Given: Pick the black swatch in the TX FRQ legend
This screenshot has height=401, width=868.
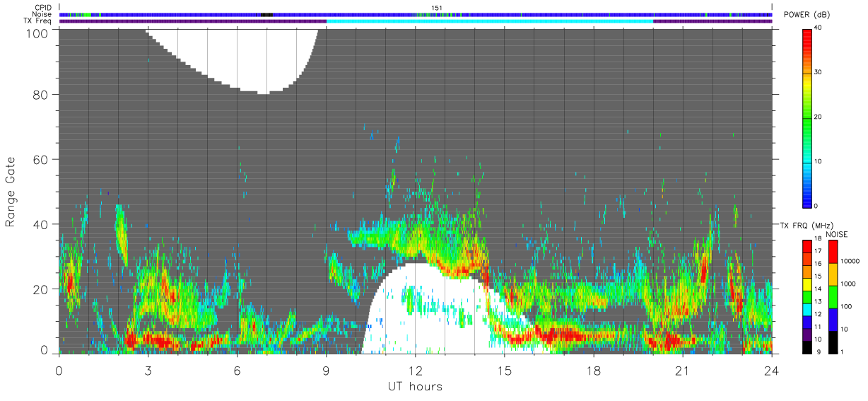Looking at the screenshot, I should [x=807, y=347].
